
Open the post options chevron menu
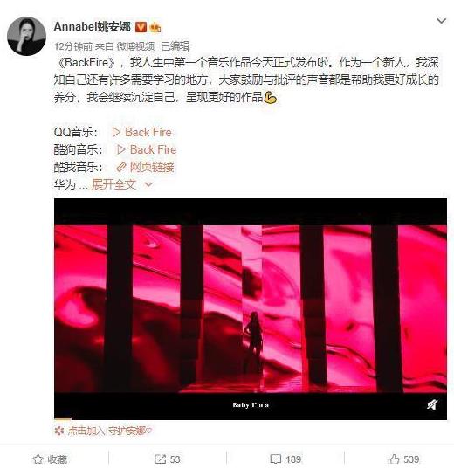pos(441,21)
